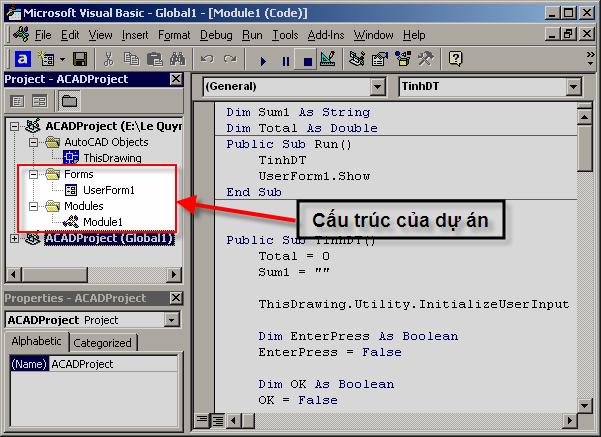Open the Run menu

click(252, 35)
